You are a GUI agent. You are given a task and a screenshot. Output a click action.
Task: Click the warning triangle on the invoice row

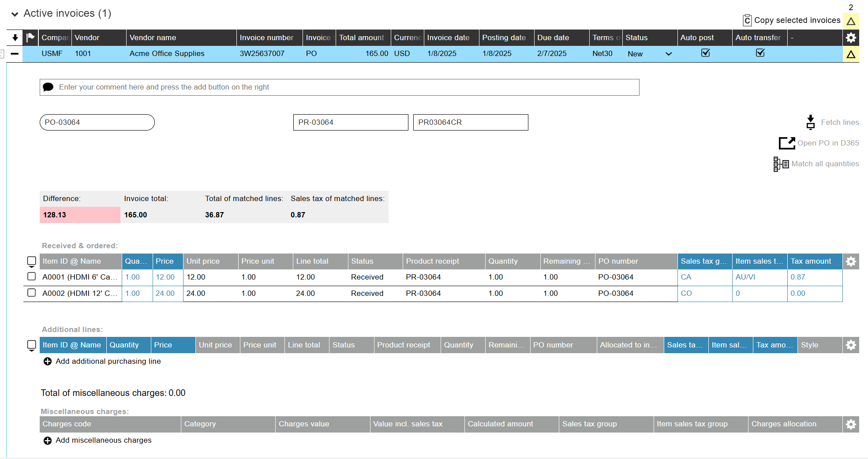851,54
